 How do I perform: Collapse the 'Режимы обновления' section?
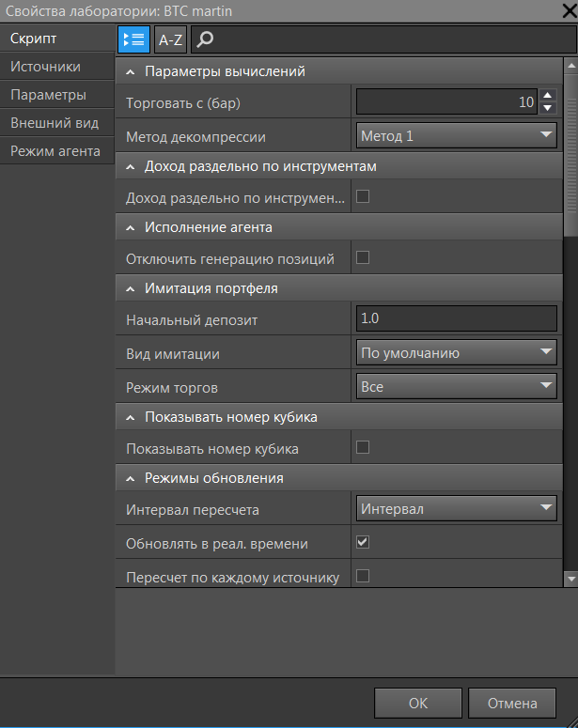point(131,478)
